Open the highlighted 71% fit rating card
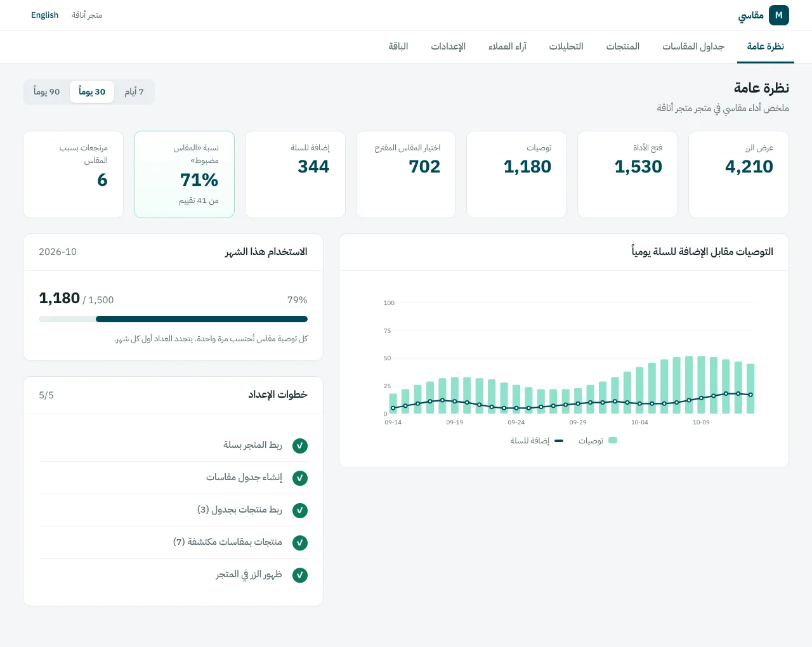 click(184, 174)
